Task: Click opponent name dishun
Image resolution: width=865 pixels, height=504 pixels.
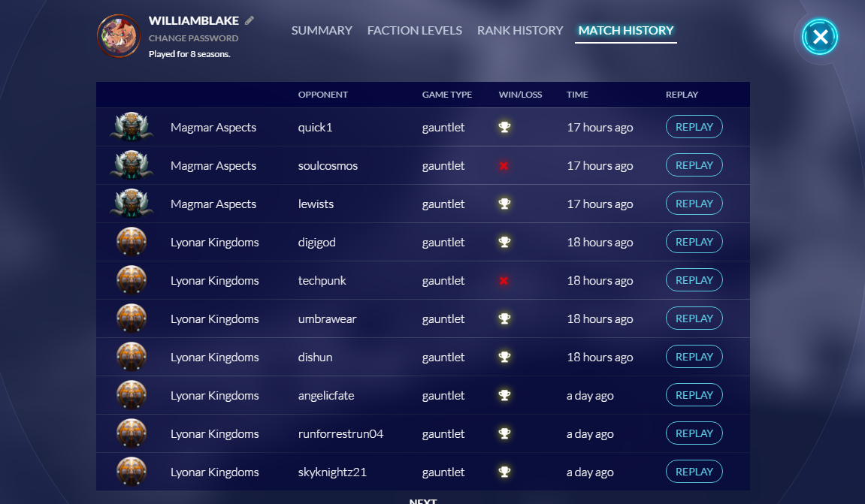Action: (x=315, y=358)
